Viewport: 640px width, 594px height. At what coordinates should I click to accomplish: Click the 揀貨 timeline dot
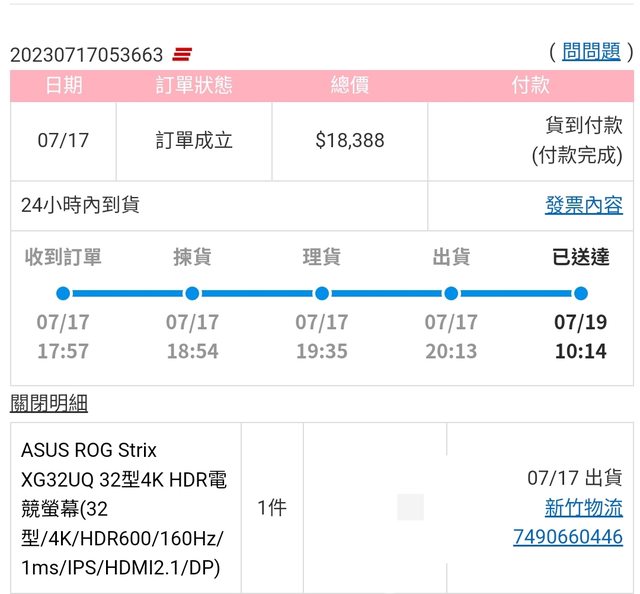pos(192,293)
